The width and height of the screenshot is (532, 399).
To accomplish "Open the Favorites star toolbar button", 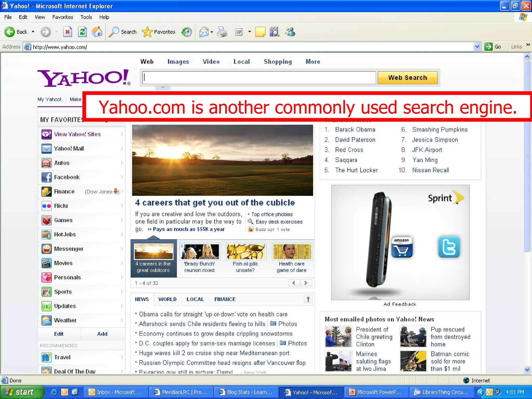I will coord(159,32).
